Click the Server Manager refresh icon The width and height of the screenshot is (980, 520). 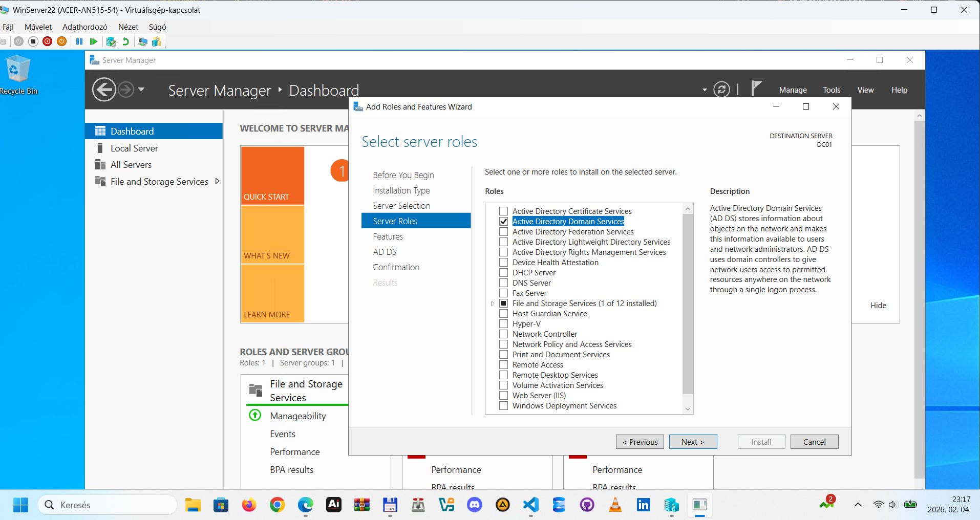(x=721, y=89)
